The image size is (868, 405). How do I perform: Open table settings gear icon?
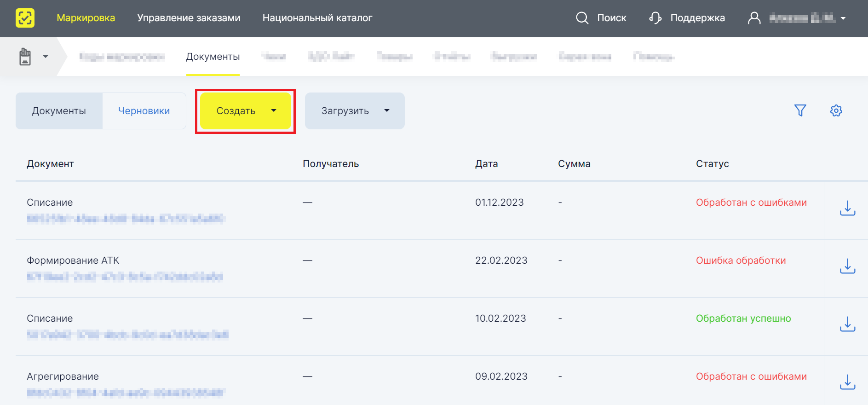tap(836, 110)
